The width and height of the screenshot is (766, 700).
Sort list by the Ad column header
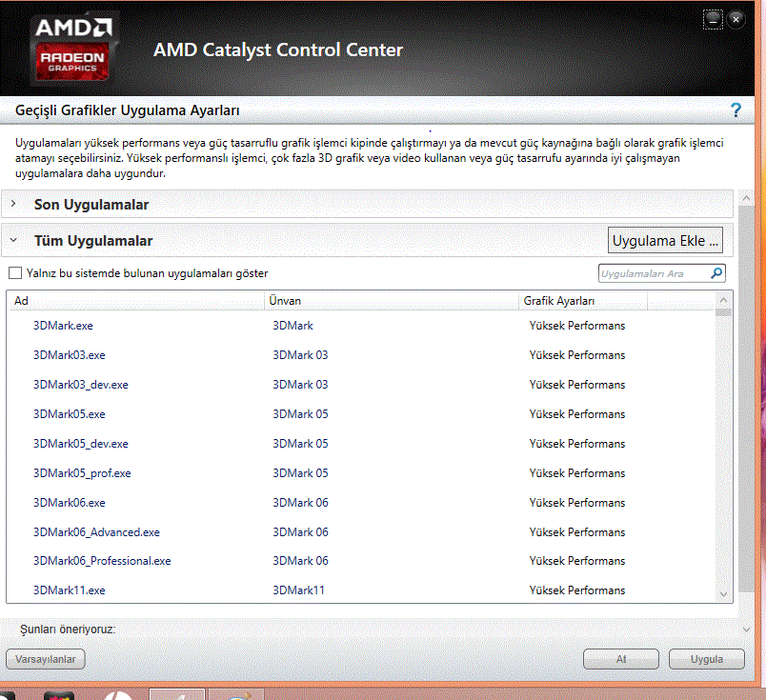(x=136, y=301)
